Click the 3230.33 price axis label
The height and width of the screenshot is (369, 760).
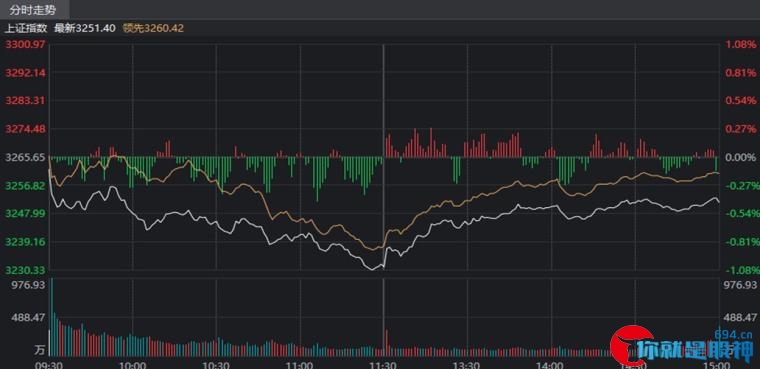25,270
